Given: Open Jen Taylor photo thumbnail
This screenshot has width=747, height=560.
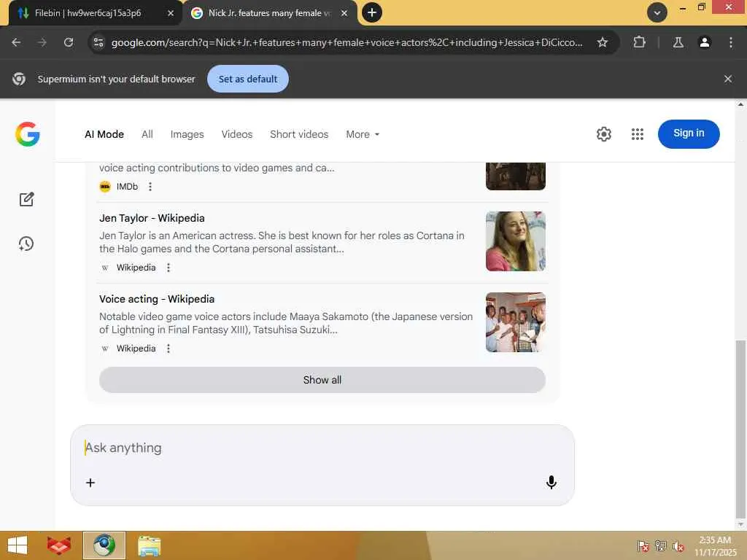Looking at the screenshot, I should [516, 241].
